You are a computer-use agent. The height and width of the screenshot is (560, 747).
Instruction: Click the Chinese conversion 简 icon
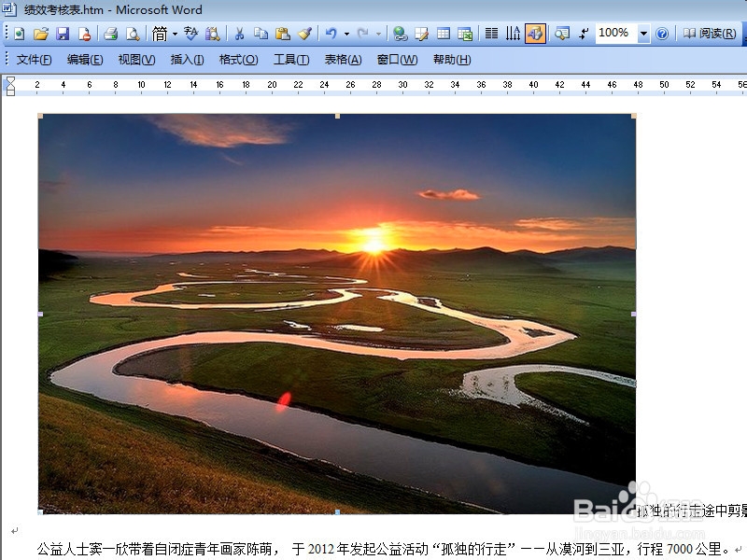pyautogui.click(x=160, y=34)
